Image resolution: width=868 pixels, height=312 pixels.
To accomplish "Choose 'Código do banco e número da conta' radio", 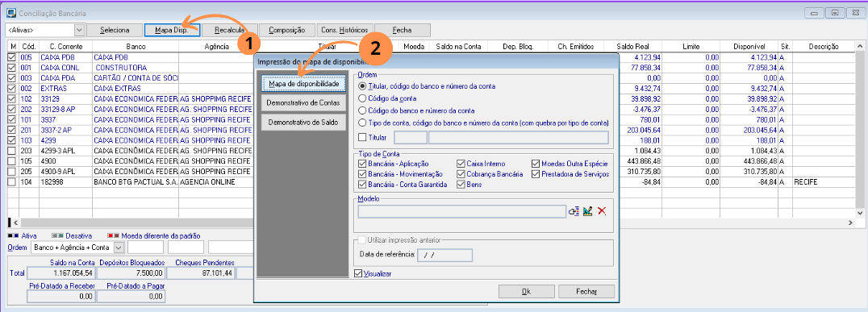I will pyautogui.click(x=362, y=110).
